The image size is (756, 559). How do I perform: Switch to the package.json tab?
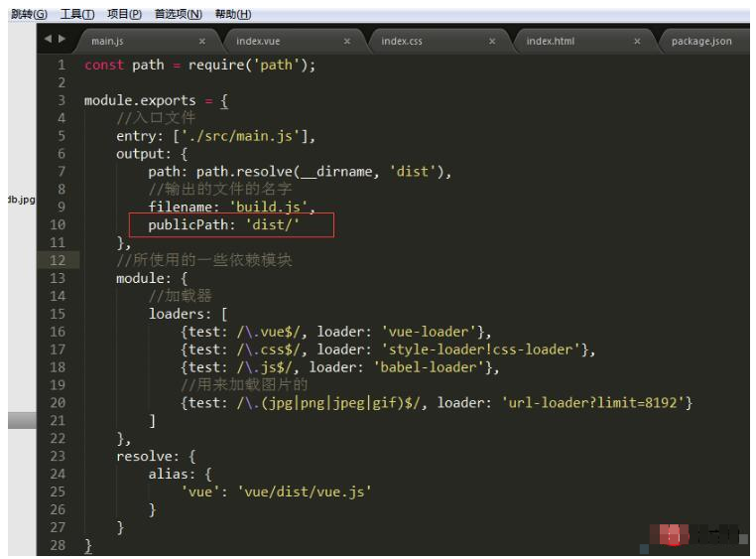(x=701, y=42)
